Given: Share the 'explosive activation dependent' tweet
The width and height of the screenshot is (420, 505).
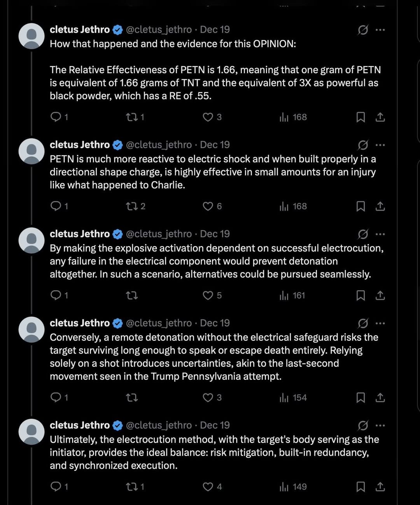Looking at the screenshot, I should point(380,295).
